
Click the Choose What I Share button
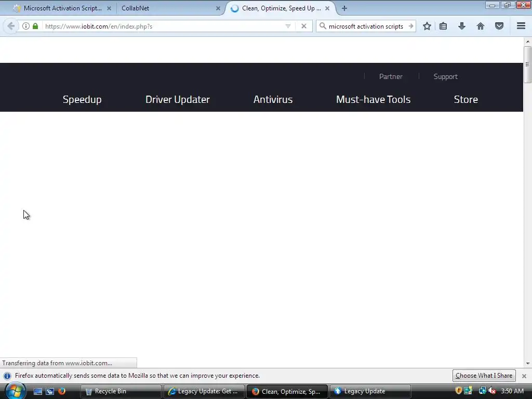pos(484,376)
